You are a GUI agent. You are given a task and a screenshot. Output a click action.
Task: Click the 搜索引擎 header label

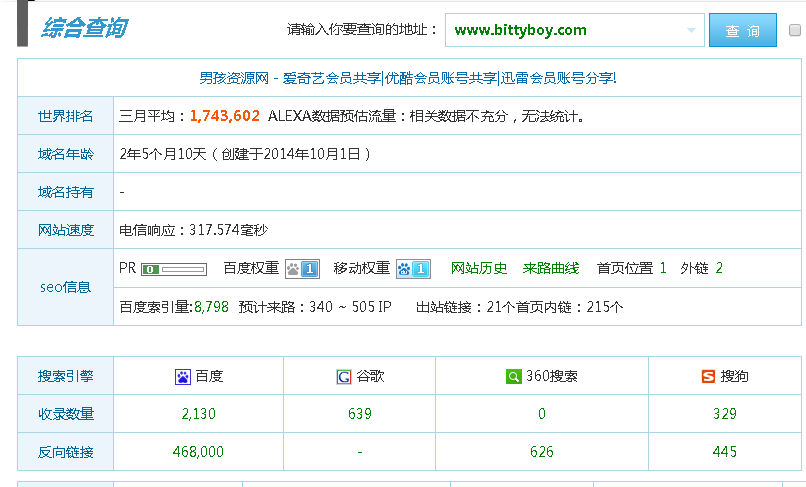tap(65, 376)
